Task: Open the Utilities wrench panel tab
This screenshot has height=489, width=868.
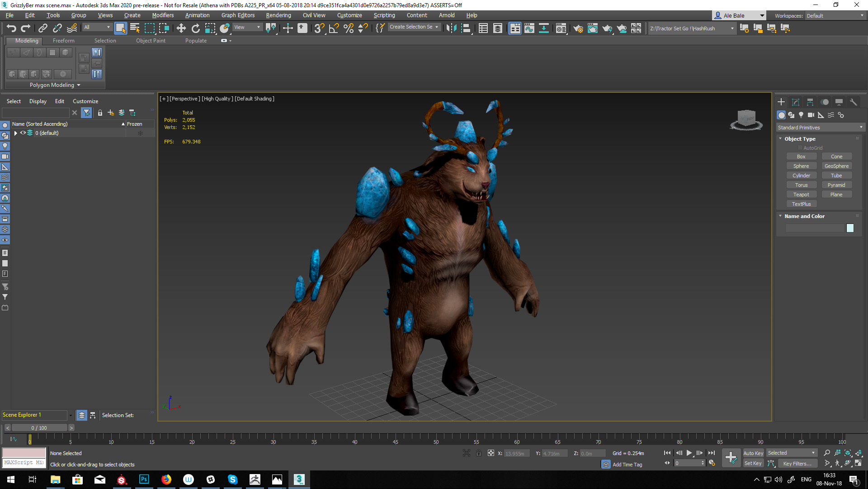Action: tap(854, 102)
